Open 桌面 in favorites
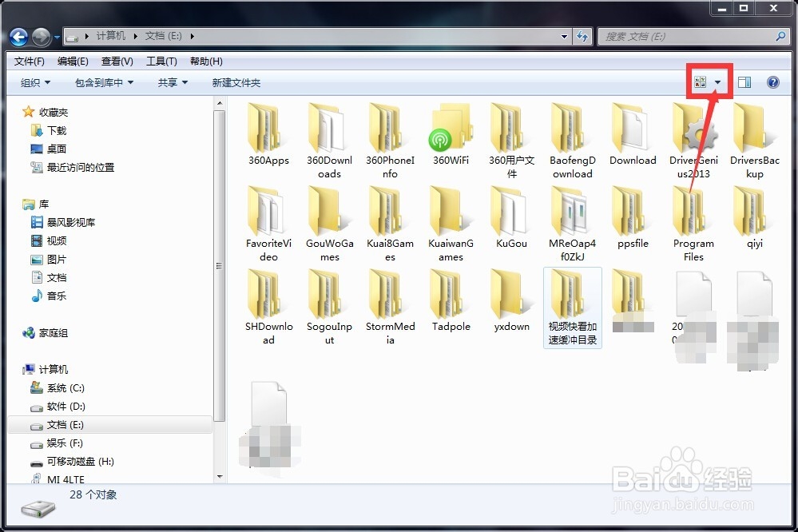 49,149
